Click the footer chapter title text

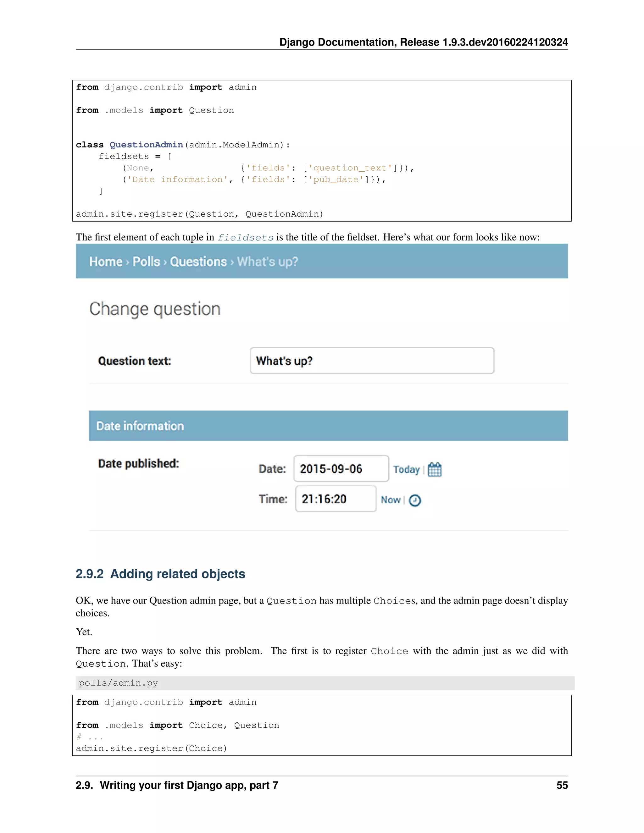point(177,785)
